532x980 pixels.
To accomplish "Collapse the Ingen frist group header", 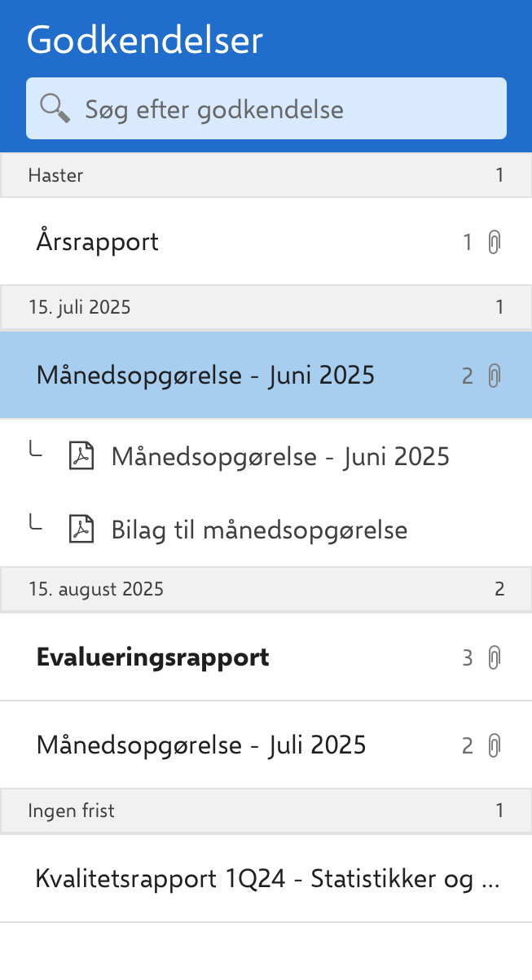I will click(x=266, y=811).
